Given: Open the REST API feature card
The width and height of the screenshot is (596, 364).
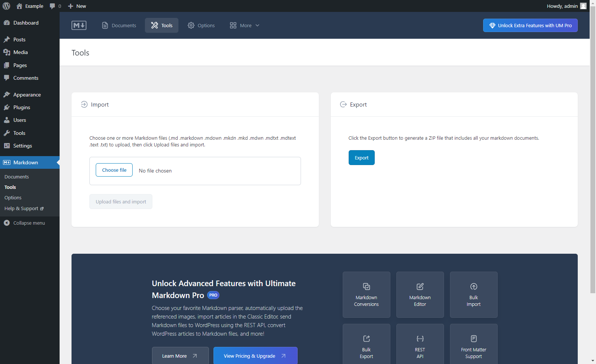Looking at the screenshot, I should point(420,344).
